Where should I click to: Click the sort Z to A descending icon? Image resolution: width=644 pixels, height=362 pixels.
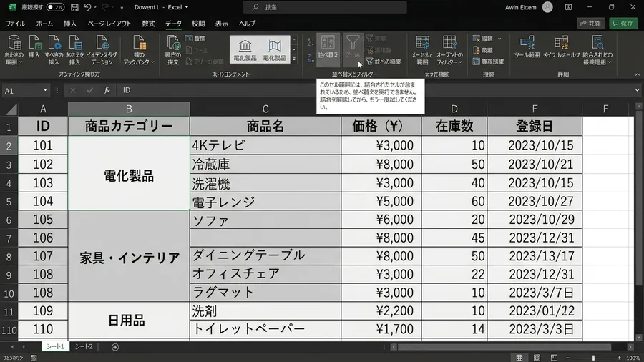(311, 58)
